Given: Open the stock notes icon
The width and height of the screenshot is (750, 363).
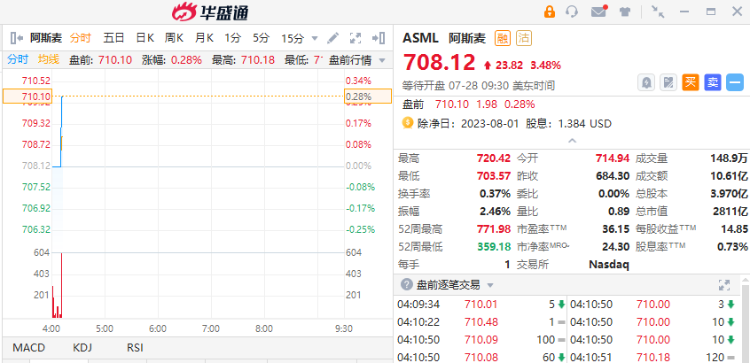Looking at the screenshot, I should pos(668,83).
